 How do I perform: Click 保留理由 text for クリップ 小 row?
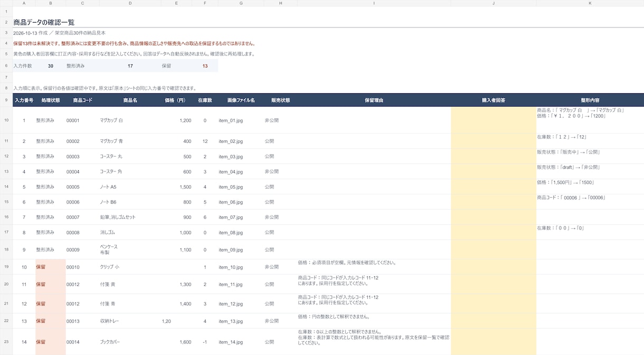347,262
